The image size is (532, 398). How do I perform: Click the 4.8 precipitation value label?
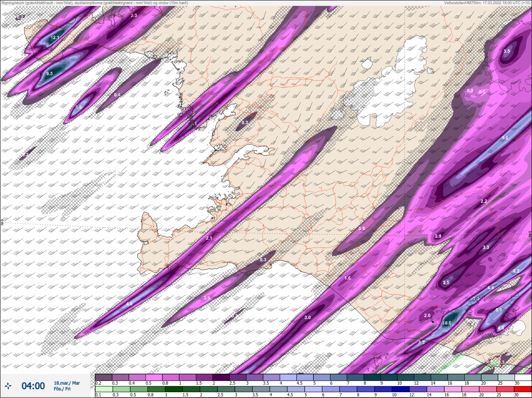501,328
